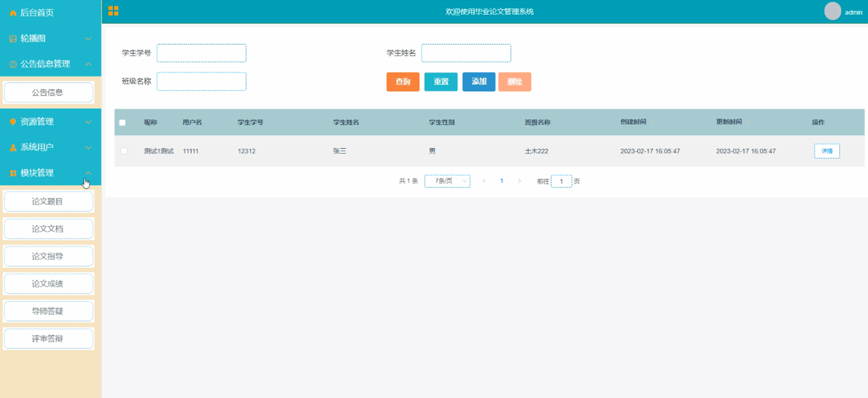Open the 论文题目 submenu item

[48, 201]
